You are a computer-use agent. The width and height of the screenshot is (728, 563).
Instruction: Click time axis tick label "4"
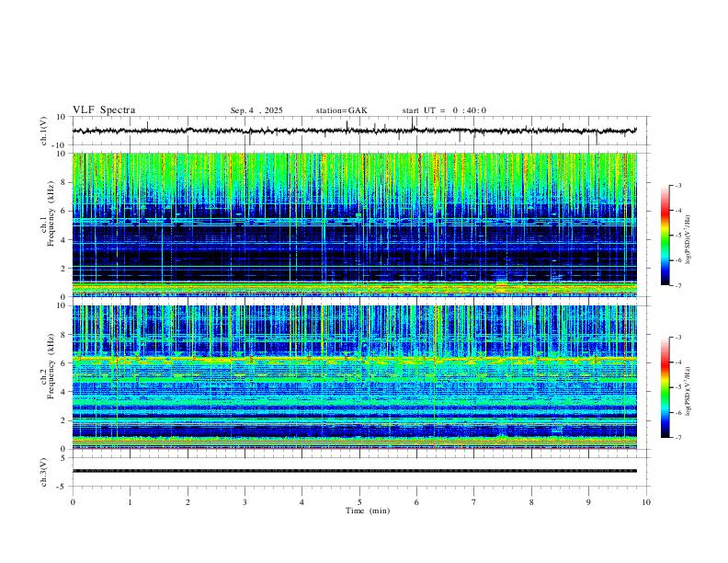[301, 502]
